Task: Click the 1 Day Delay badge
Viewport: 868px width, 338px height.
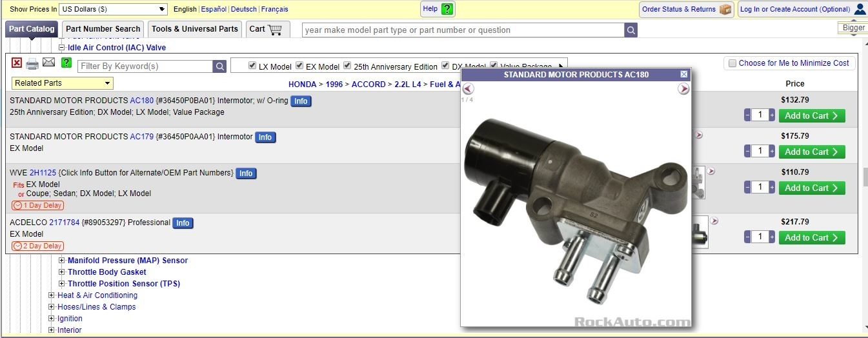Action: tap(37, 205)
